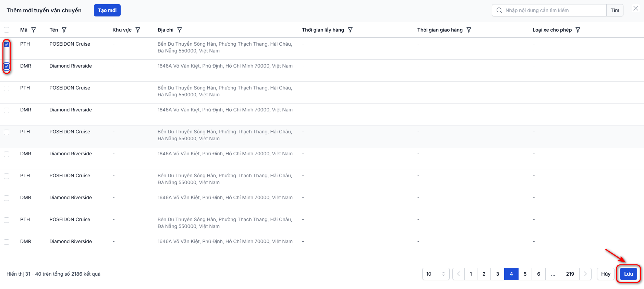Viewport: 644px width, 289px height.
Task: Save selection with Lưu button
Action: [629, 274]
